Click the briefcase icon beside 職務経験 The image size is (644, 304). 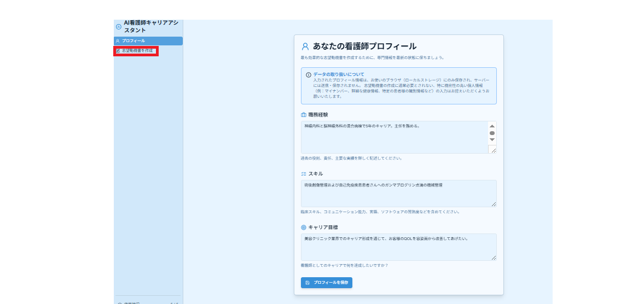[304, 115]
